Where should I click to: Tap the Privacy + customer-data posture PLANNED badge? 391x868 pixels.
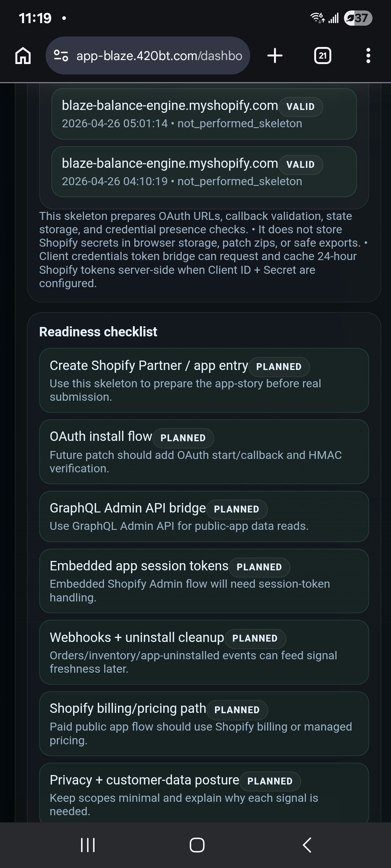coord(270,781)
